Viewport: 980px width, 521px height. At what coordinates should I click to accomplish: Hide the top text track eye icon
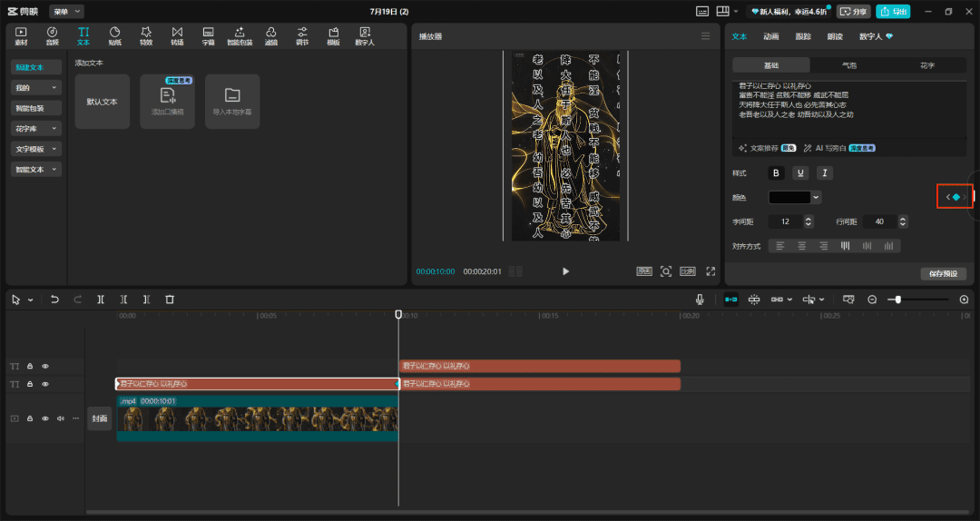(45, 366)
